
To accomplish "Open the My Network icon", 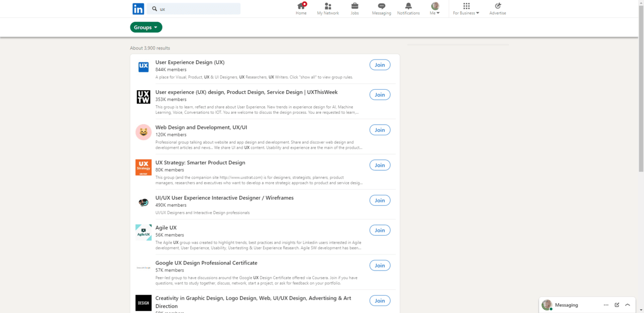I will [328, 6].
